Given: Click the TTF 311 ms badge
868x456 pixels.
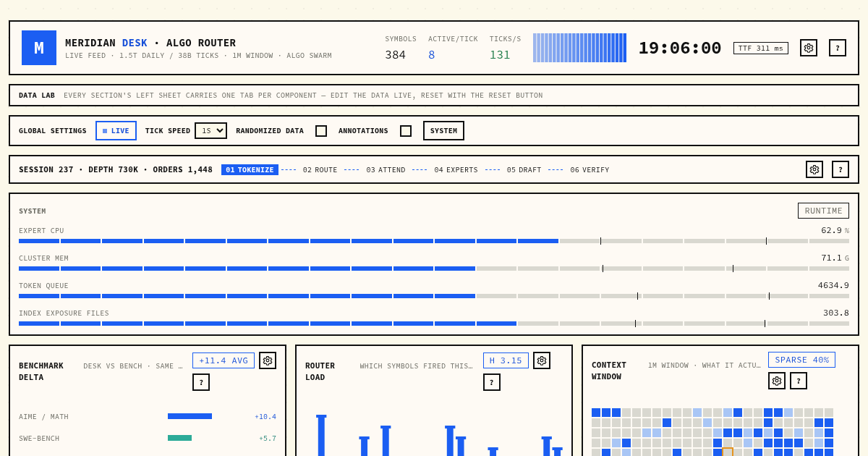Looking at the screenshot, I should point(761,48).
